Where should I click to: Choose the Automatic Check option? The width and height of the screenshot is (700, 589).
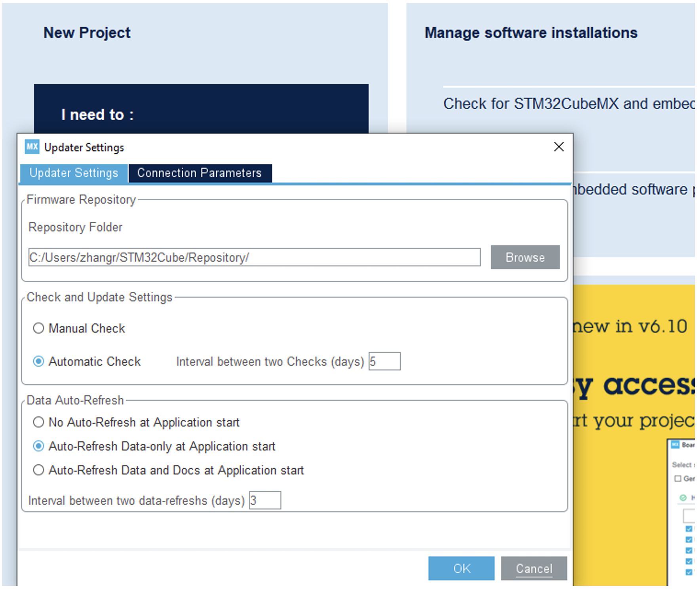39,361
